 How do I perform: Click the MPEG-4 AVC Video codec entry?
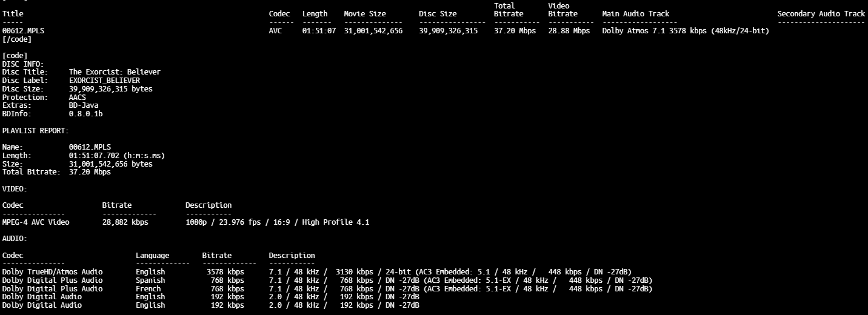(x=36, y=222)
